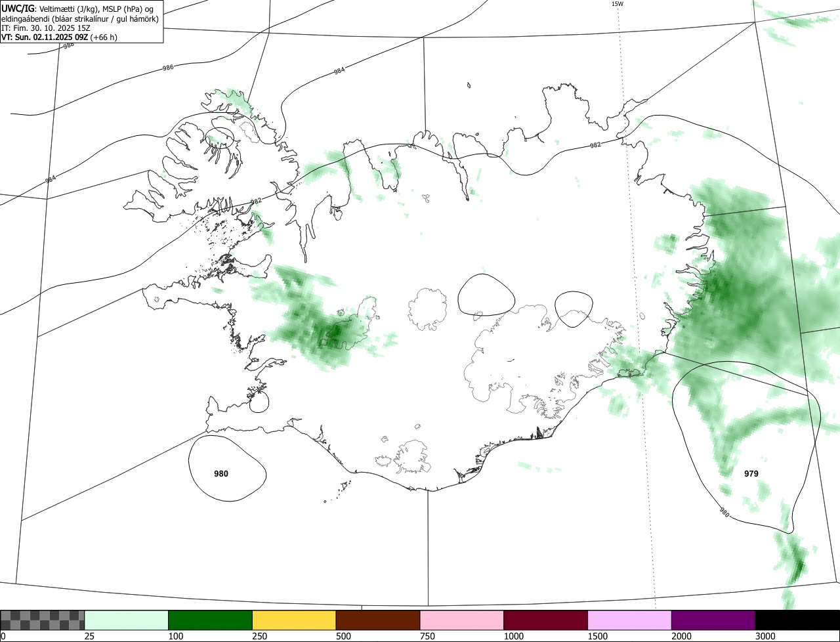Choose the lavender 1500–2000 legend swatch
Image resolution: width=840 pixels, height=642 pixels.
(630, 620)
